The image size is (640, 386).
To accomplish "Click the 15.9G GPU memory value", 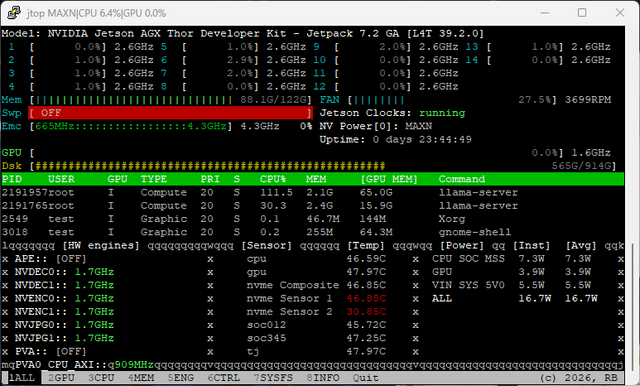I will tap(376, 206).
